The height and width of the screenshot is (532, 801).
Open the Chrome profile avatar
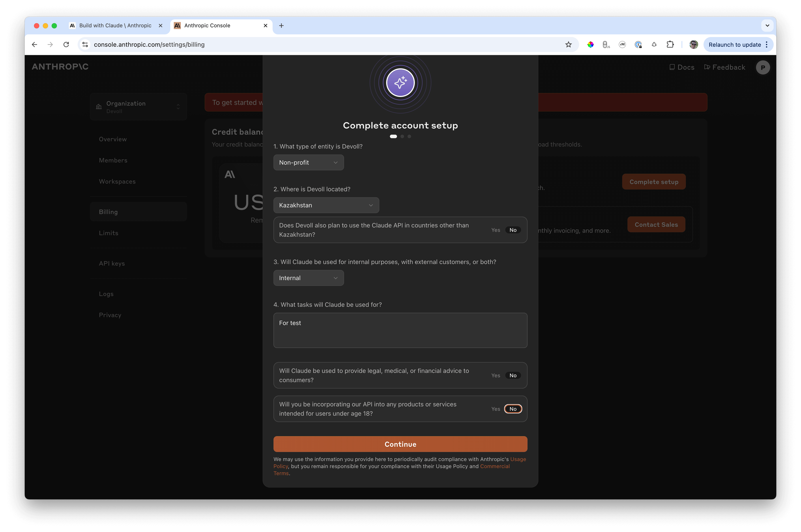pos(693,45)
